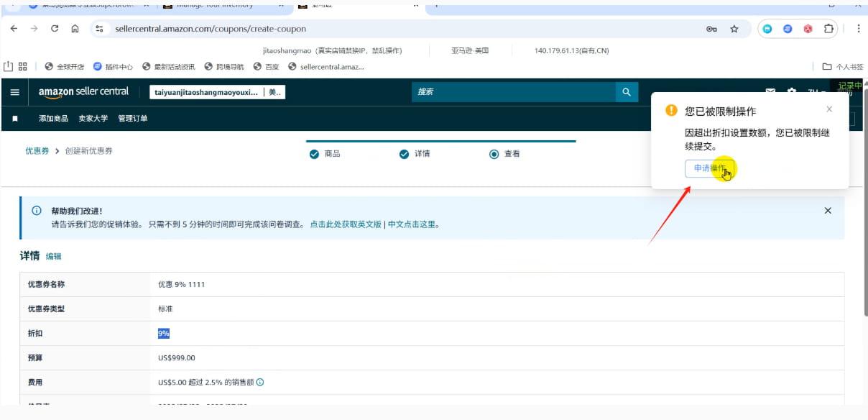
Task: Open the 添加商品 menu item
Action: coord(54,118)
